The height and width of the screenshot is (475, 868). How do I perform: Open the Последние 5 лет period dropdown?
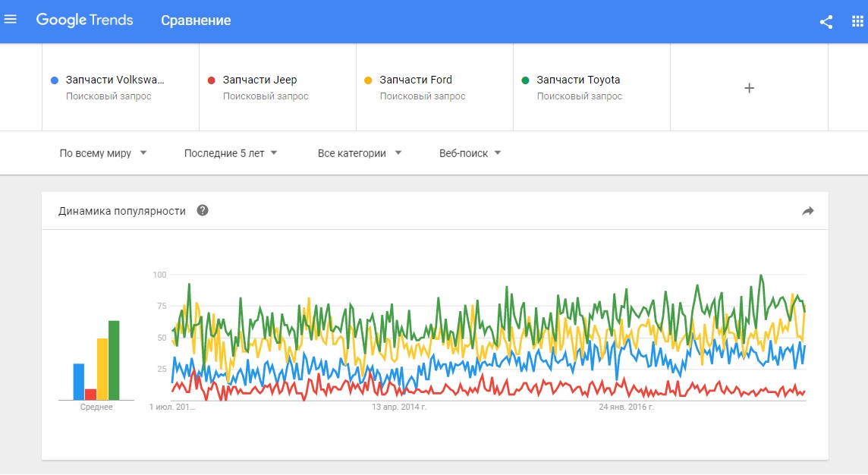point(231,153)
